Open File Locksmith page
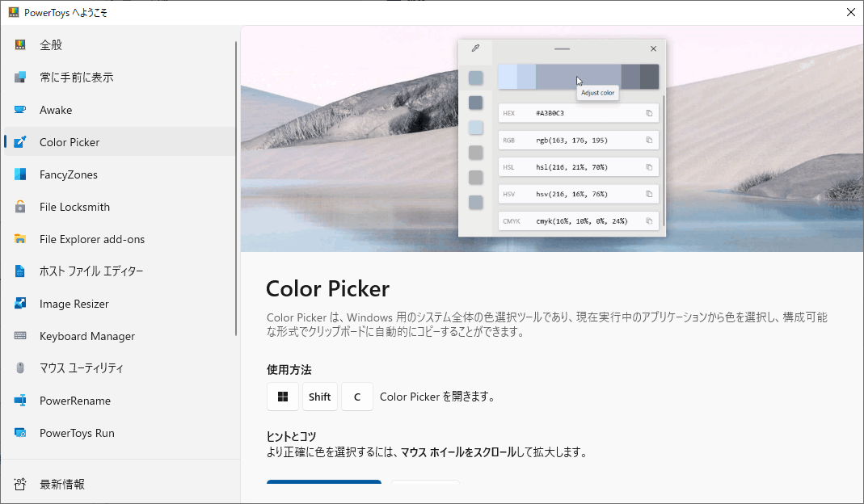The height and width of the screenshot is (504, 864). (x=120, y=207)
